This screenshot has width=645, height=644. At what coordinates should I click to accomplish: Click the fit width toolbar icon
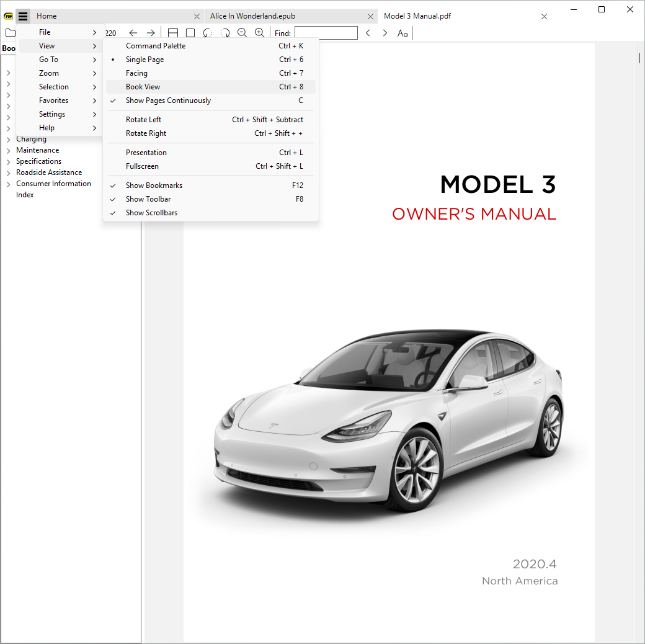[x=173, y=33]
